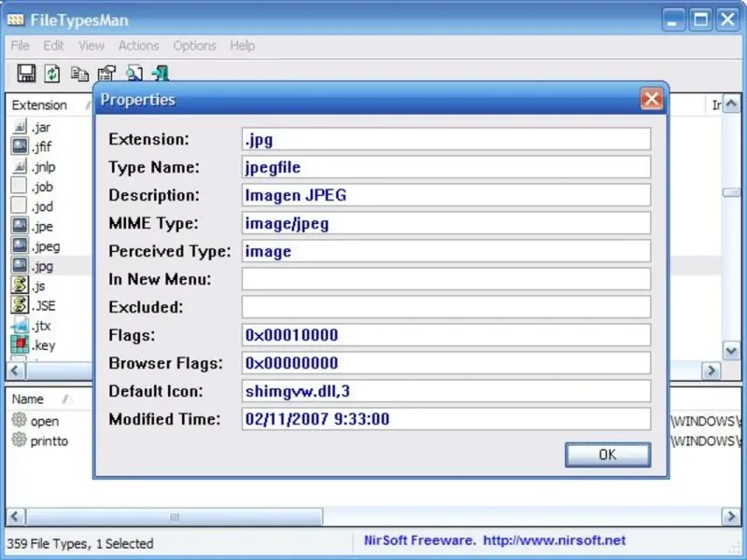Open the Options menu
The image size is (747, 560).
point(194,46)
